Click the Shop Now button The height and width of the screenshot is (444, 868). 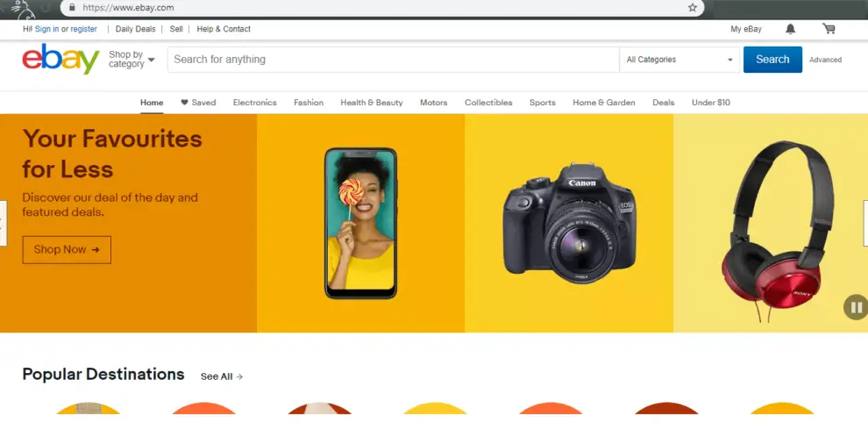[67, 250]
